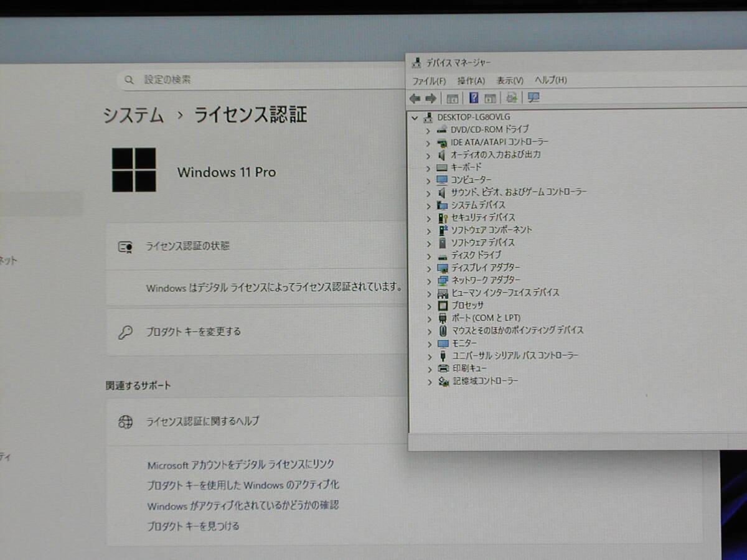Image resolution: width=747 pixels, height=560 pixels.
Task: Go to システム in the Settings breadcrumb
Action: (x=133, y=115)
